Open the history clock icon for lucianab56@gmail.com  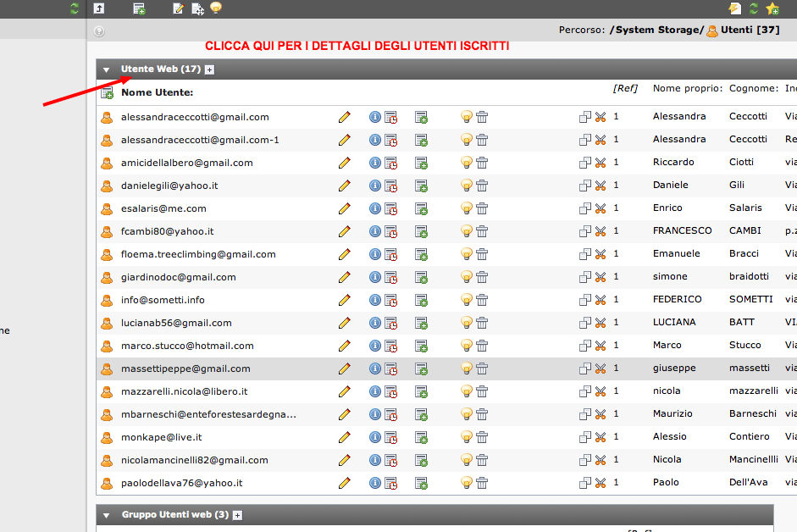[390, 323]
